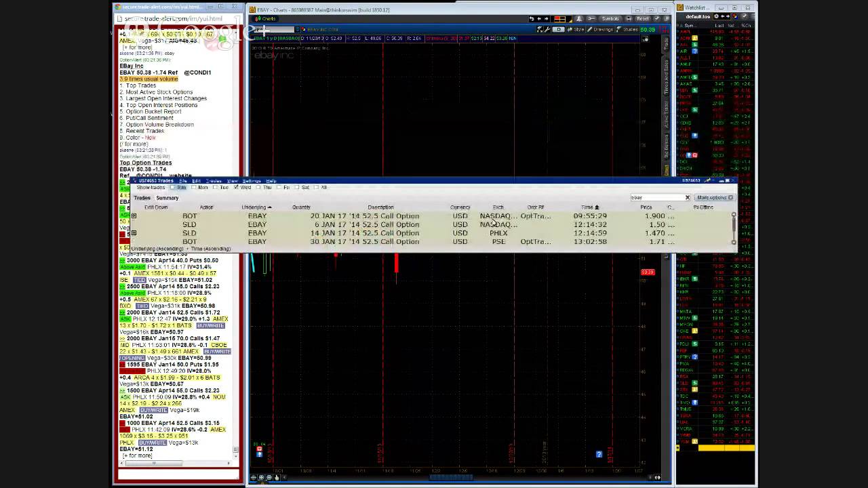
Task: Toggle the Mon checkbox in Show trades
Action: (195, 188)
